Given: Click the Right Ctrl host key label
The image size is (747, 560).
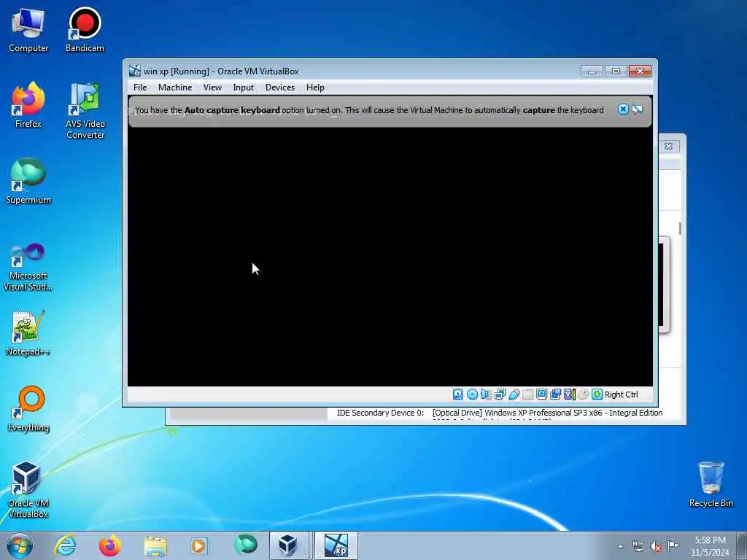Looking at the screenshot, I should tap(622, 394).
